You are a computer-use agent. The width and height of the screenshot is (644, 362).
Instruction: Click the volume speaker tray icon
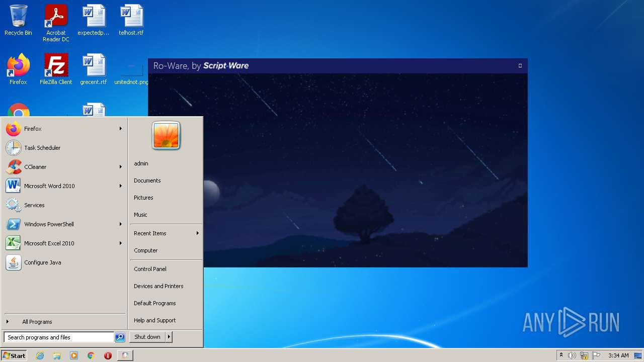(572, 355)
